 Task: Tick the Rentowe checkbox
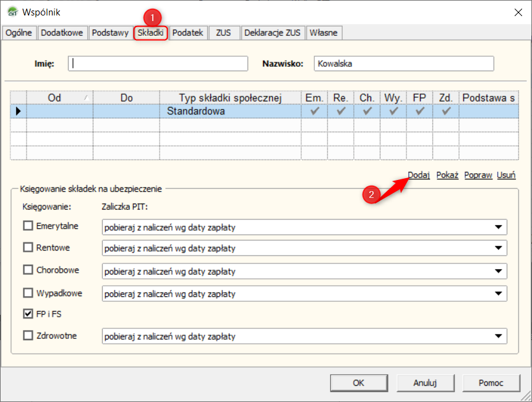click(28, 247)
